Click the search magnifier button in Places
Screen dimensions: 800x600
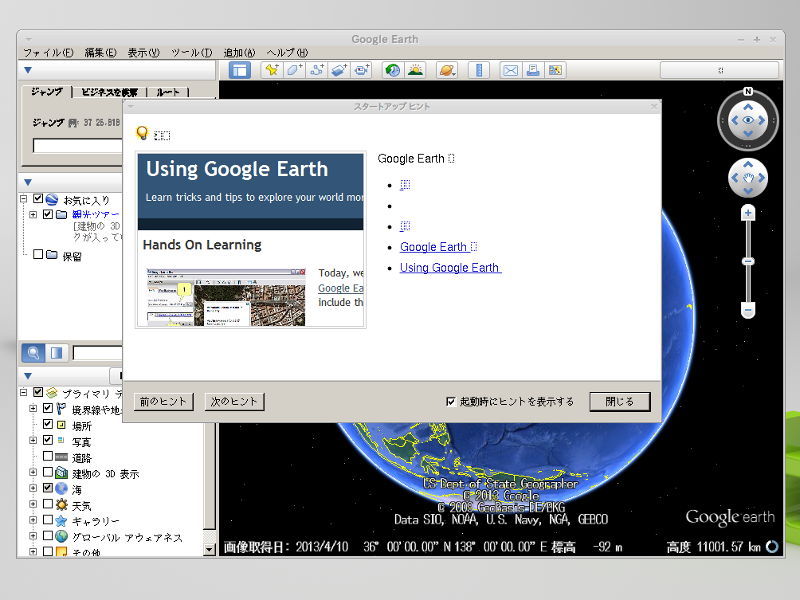point(33,353)
